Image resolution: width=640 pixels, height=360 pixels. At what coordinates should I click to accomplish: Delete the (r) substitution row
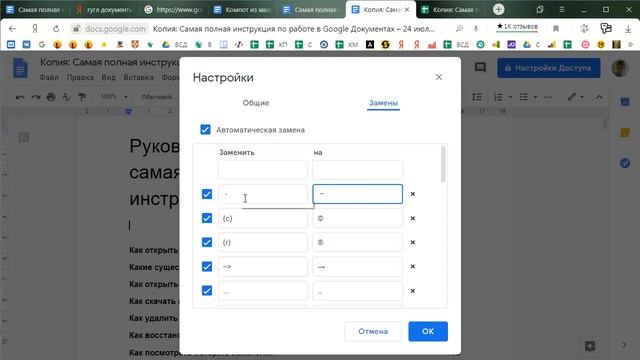coord(413,242)
